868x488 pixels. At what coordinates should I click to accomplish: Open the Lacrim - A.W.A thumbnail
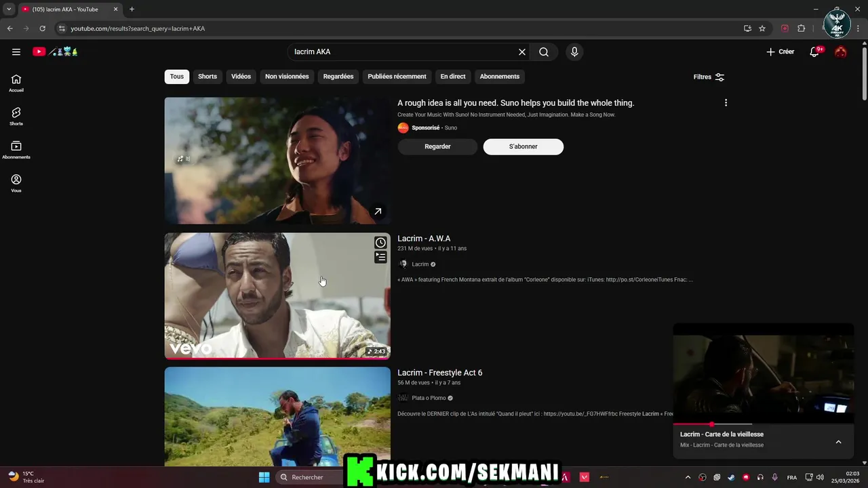[x=277, y=296]
